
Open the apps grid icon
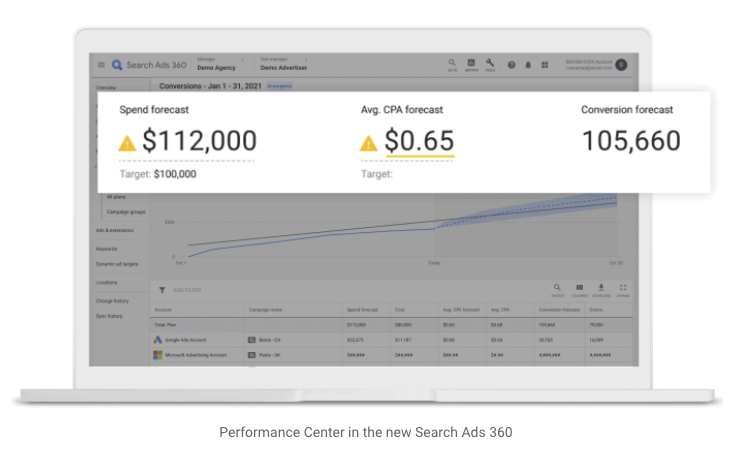coord(545,65)
